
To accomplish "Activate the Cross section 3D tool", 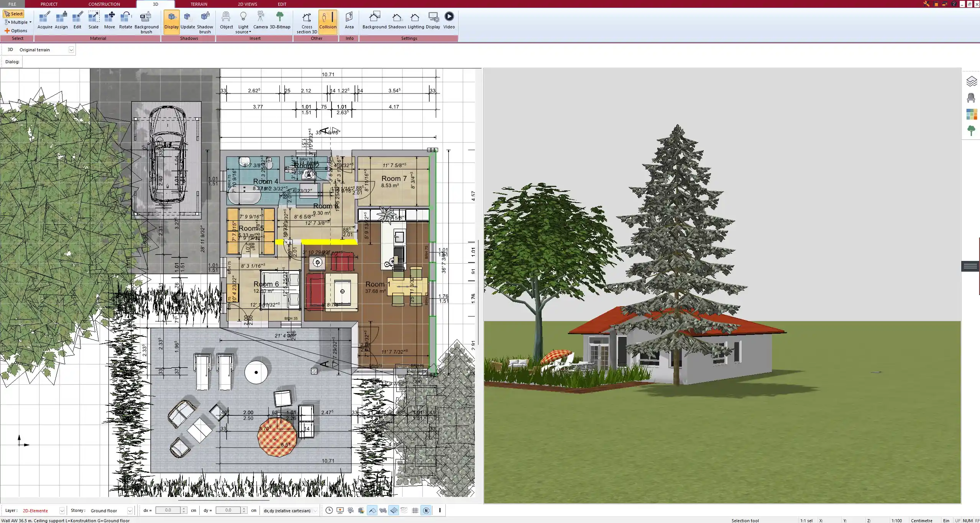I will tap(307, 23).
